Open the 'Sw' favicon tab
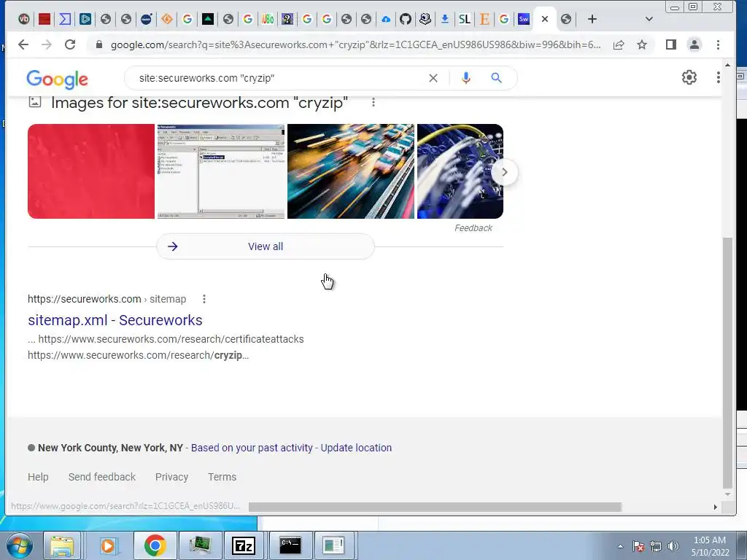747x560 pixels. tap(524, 19)
